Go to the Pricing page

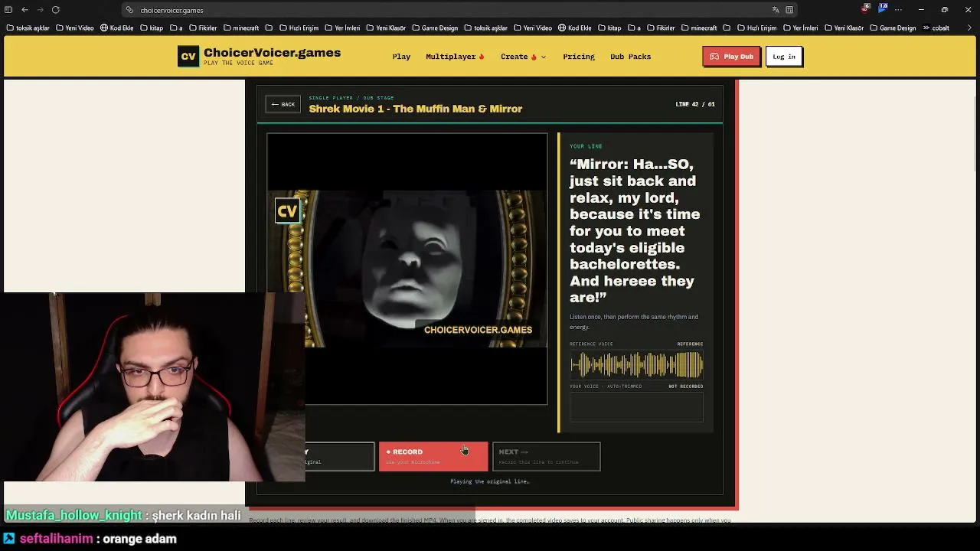click(x=579, y=57)
